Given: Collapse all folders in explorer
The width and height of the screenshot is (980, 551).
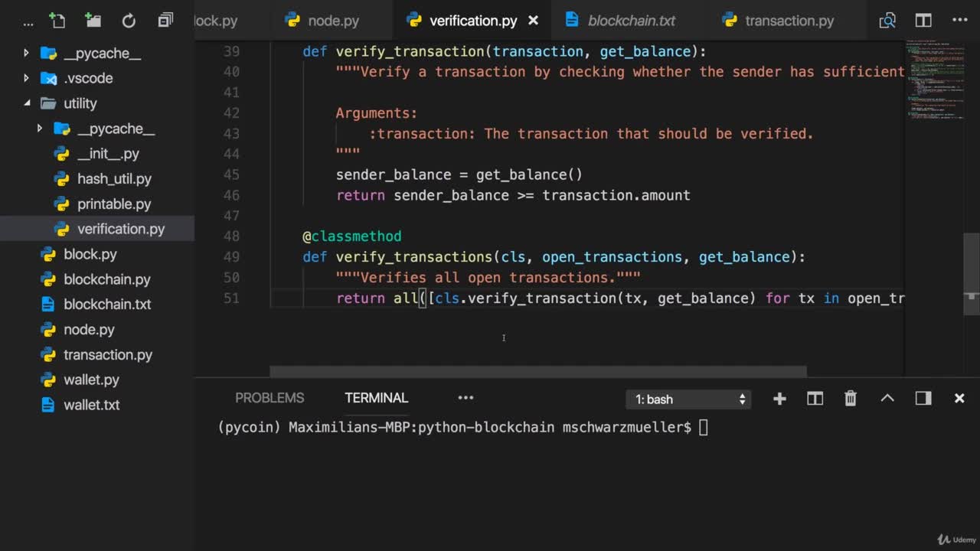Looking at the screenshot, I should pyautogui.click(x=165, y=21).
